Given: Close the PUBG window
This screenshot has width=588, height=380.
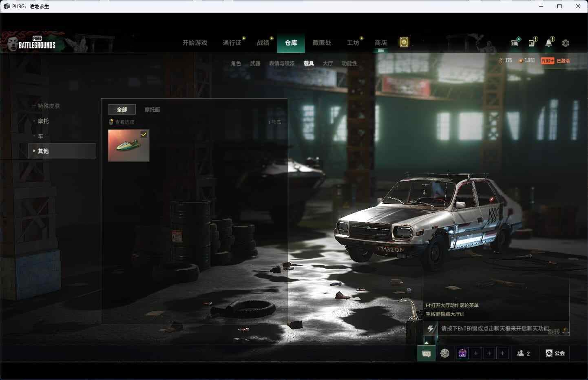Looking at the screenshot, I should coord(578,6).
